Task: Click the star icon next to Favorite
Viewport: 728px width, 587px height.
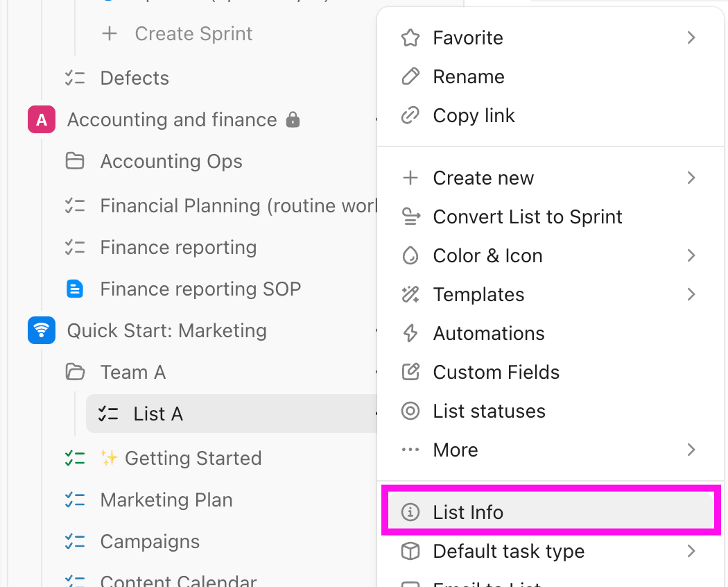Action: point(410,38)
